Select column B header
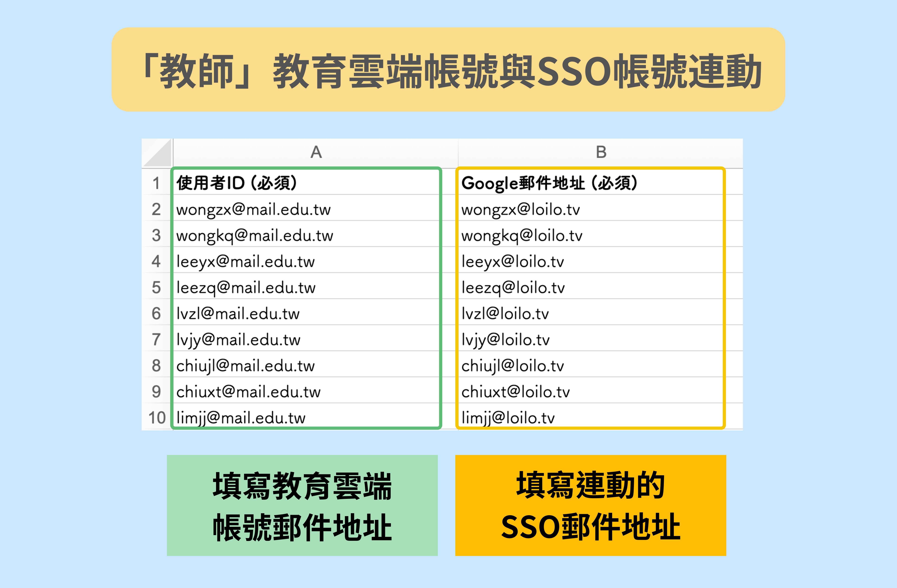 click(x=601, y=152)
